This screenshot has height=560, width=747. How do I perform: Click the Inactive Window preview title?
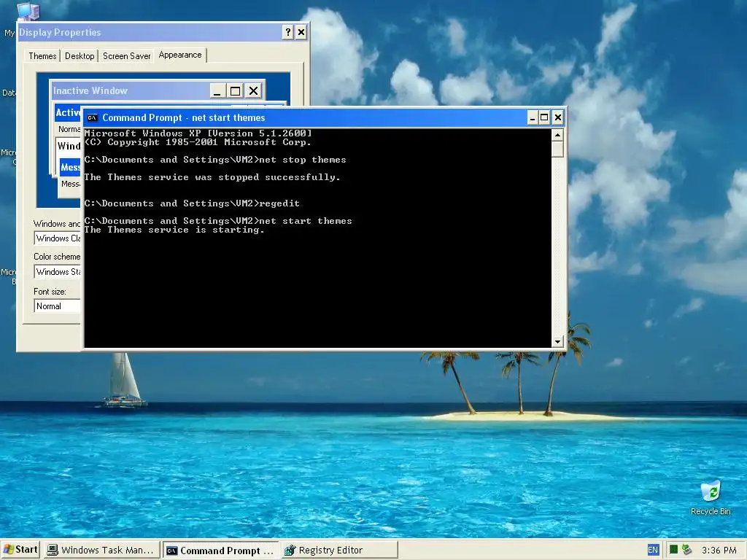[x=90, y=90]
